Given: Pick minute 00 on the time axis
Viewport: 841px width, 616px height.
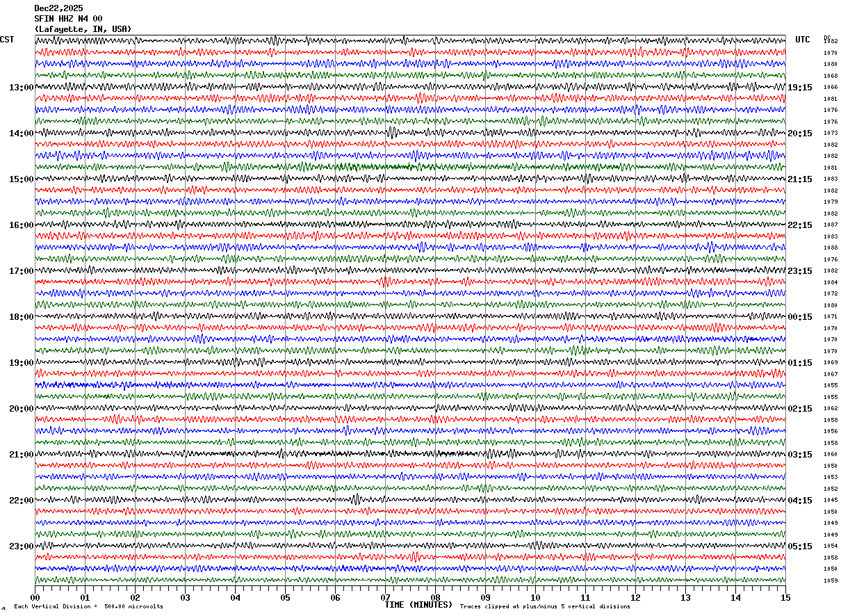Looking at the screenshot, I should [x=35, y=597].
